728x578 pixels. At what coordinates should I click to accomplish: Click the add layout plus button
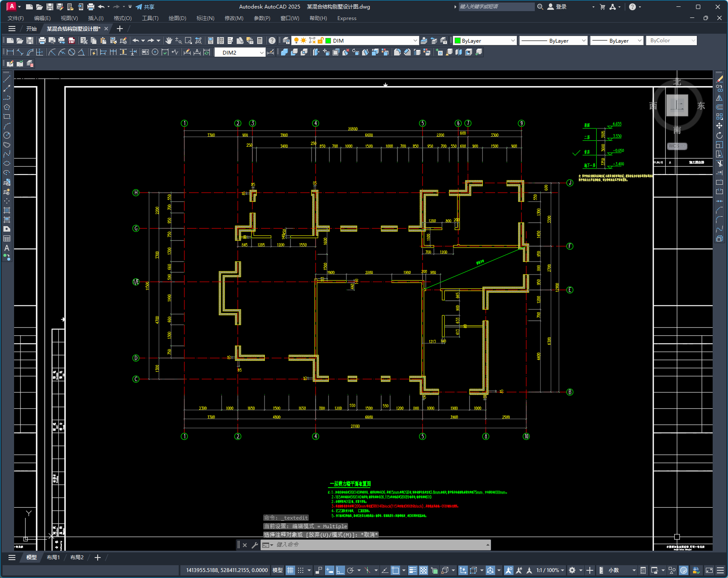pyautogui.click(x=98, y=558)
